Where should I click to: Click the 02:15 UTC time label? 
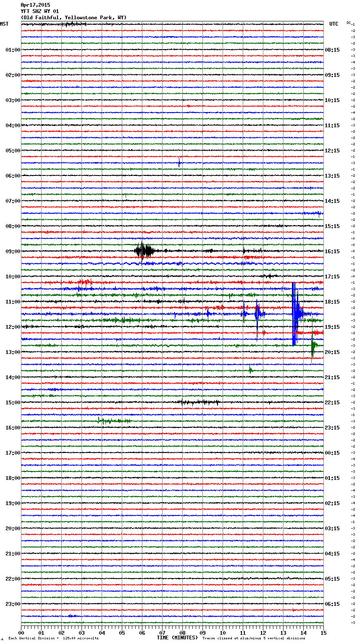[x=332, y=503]
